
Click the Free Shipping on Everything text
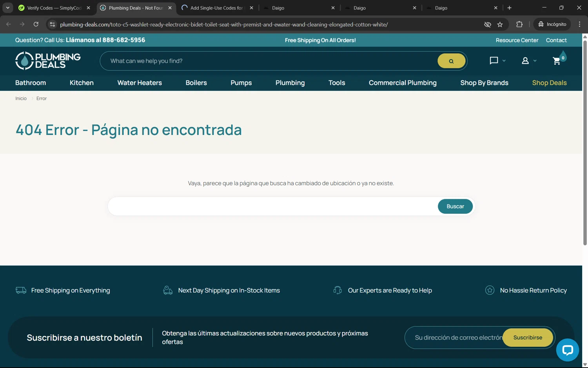tap(71, 290)
